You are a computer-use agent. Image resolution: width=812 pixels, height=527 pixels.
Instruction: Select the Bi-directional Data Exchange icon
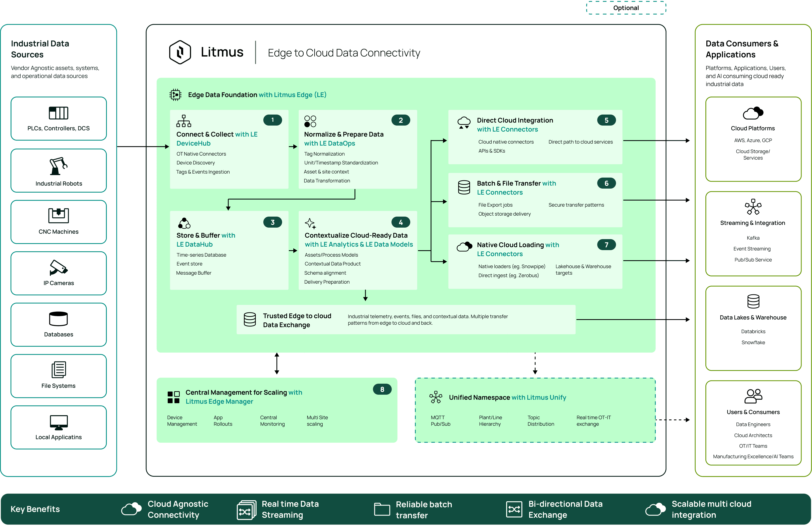pos(514,509)
